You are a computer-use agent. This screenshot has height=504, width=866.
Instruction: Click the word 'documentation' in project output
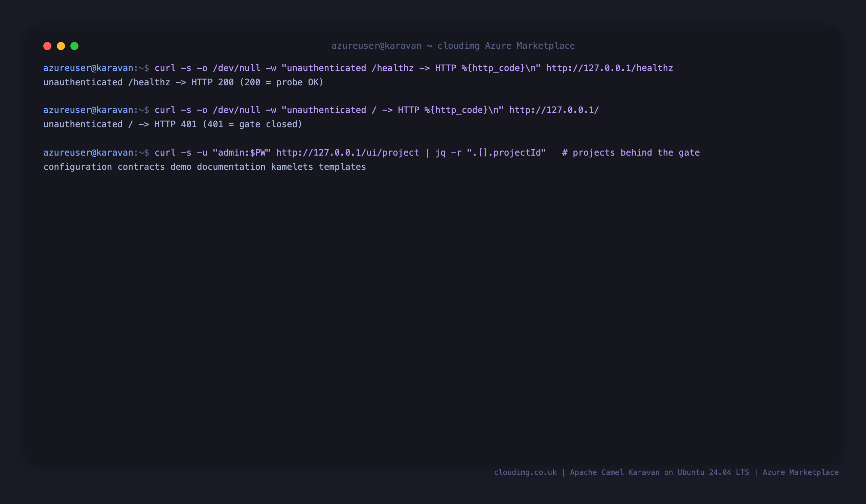pos(231,167)
